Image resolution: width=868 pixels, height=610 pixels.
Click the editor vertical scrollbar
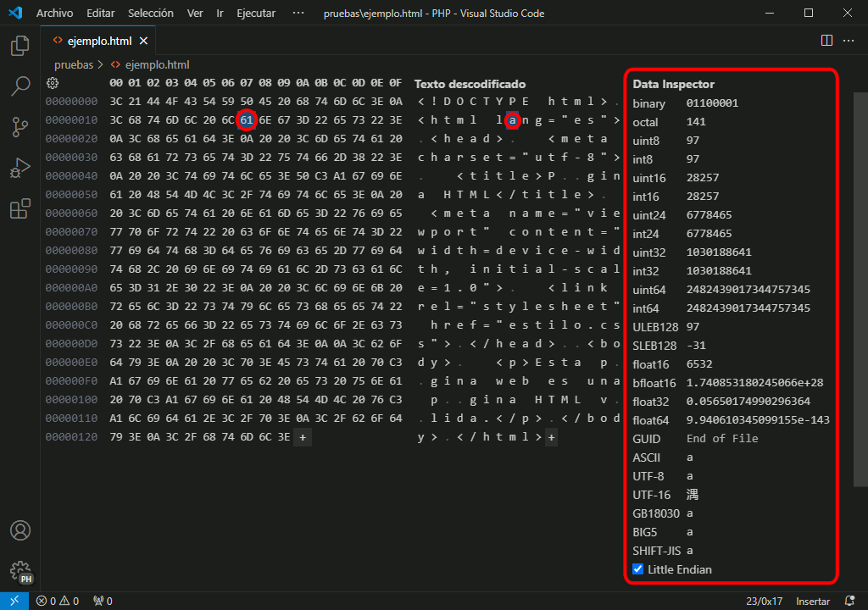pos(860,290)
